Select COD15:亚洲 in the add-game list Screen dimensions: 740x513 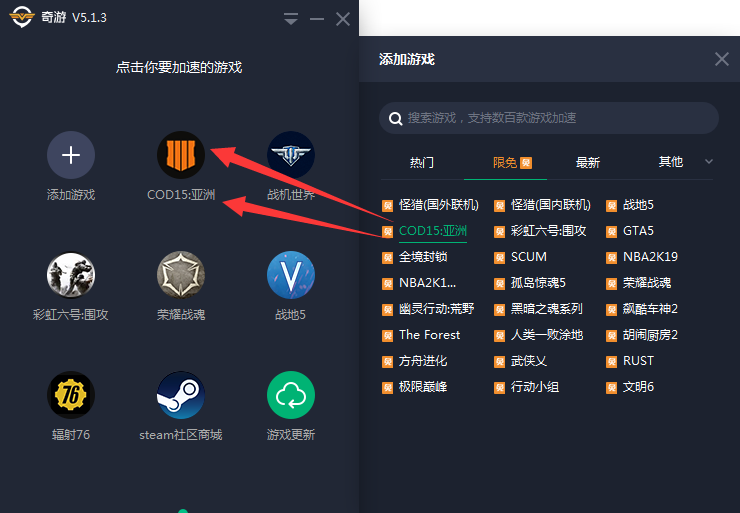click(433, 231)
